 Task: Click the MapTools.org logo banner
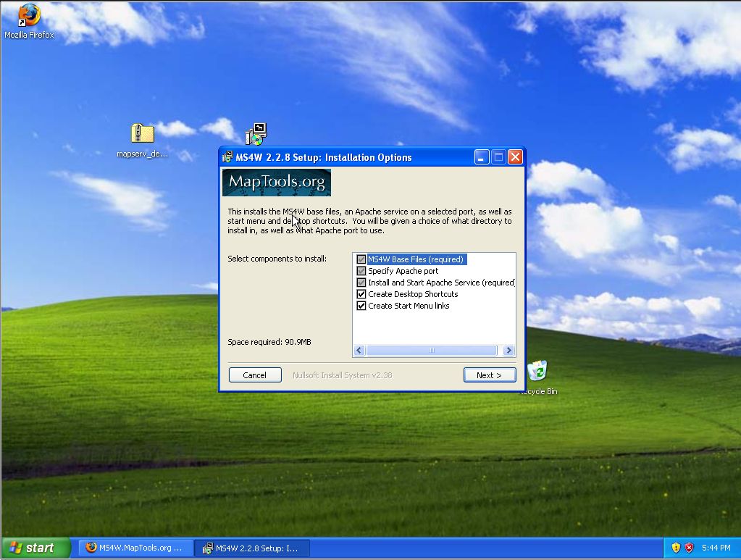277,183
